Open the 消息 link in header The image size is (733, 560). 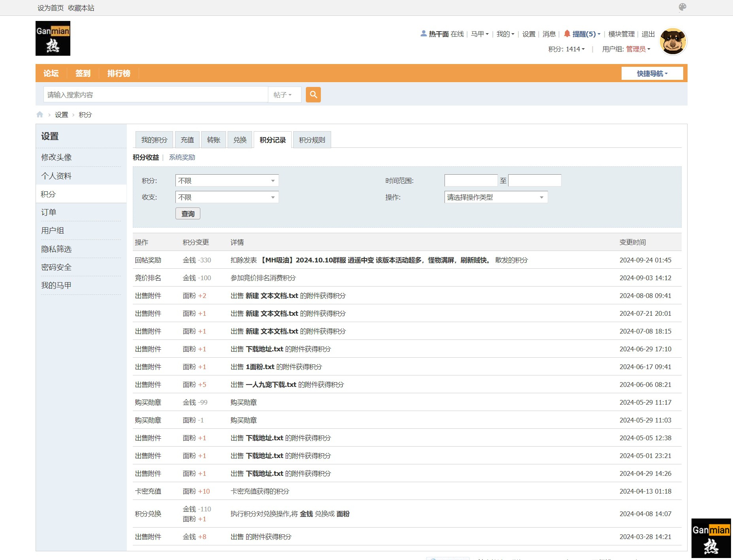pyautogui.click(x=549, y=34)
